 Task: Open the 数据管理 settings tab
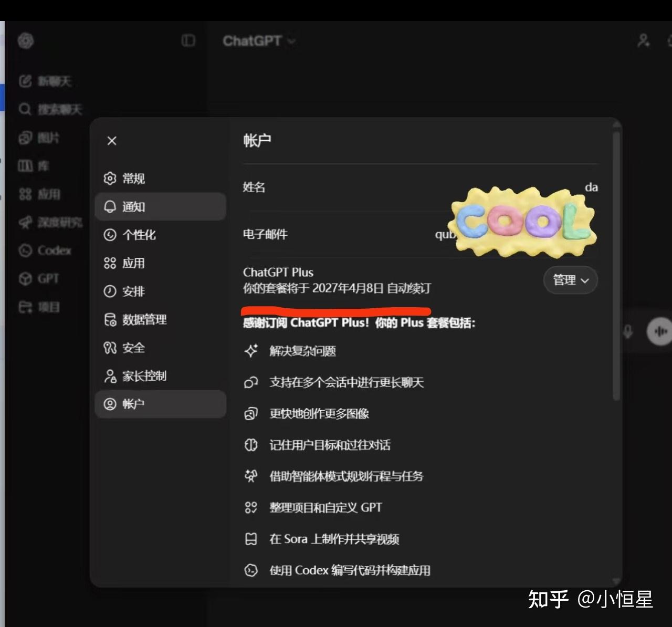[161, 319]
